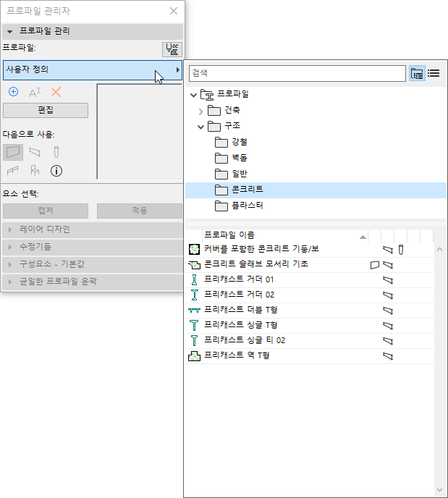This screenshot has width=448, height=498.
Task: Click the rename profile text icon
Action: click(35, 93)
